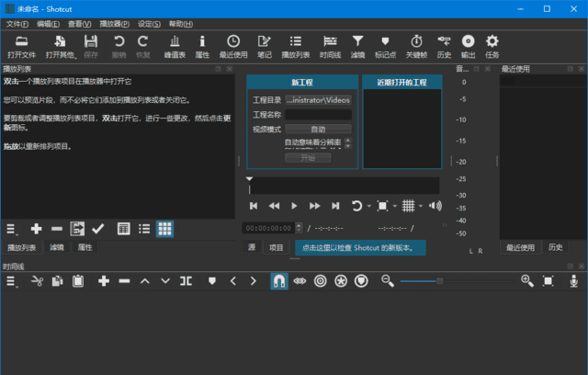The image size is (588, 375).
Task: Open the 编辑(E) menu
Action: click(x=48, y=24)
